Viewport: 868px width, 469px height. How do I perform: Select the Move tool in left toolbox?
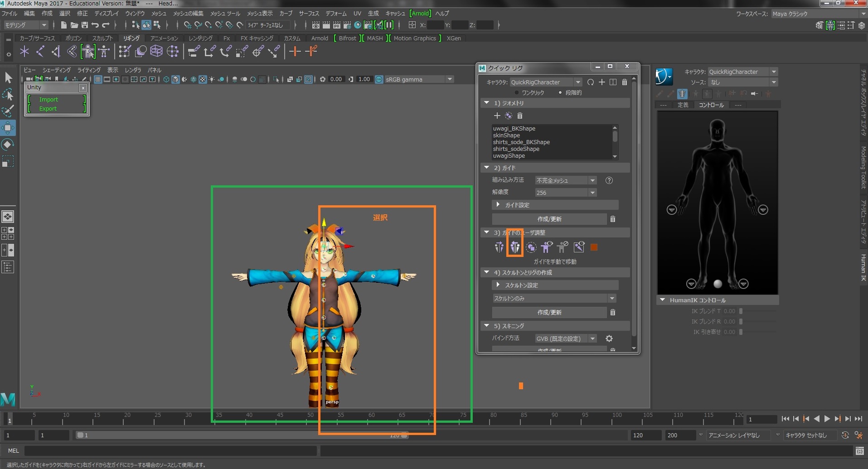click(8, 128)
